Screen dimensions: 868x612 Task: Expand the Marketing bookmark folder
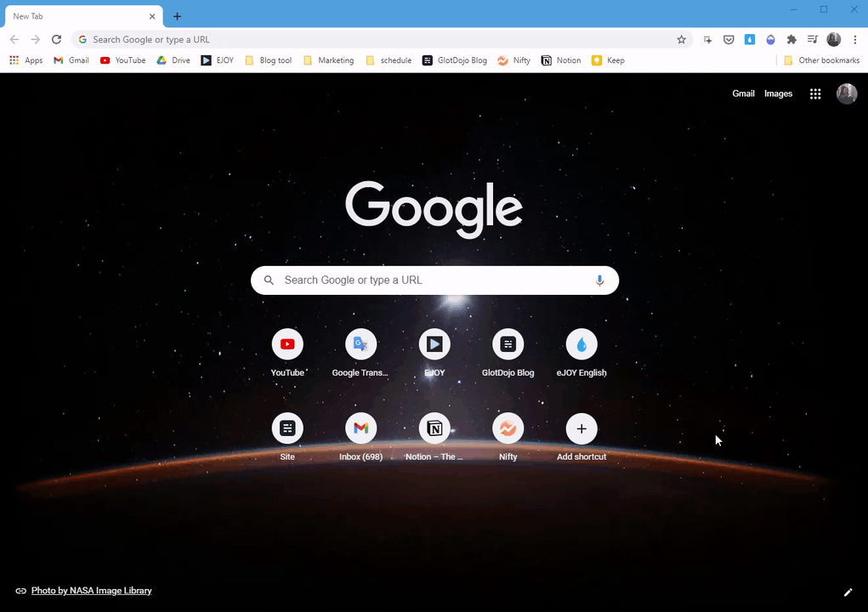point(329,60)
